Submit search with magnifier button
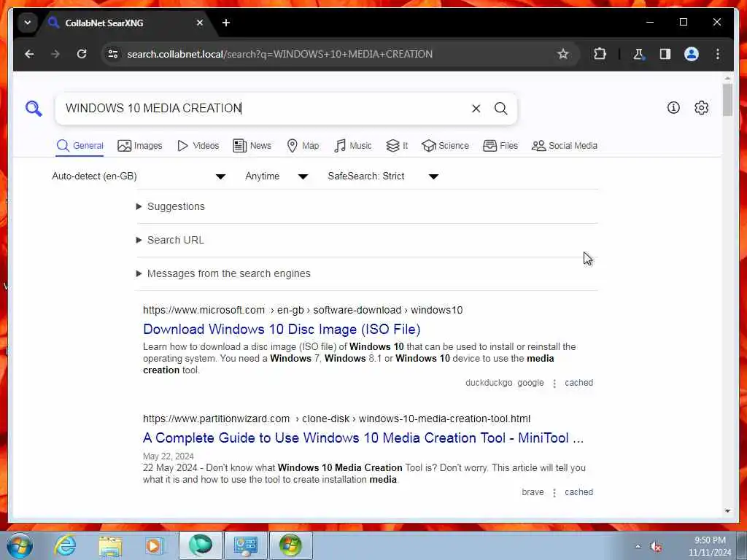Screen dimensions: 747x560 tap(500, 109)
